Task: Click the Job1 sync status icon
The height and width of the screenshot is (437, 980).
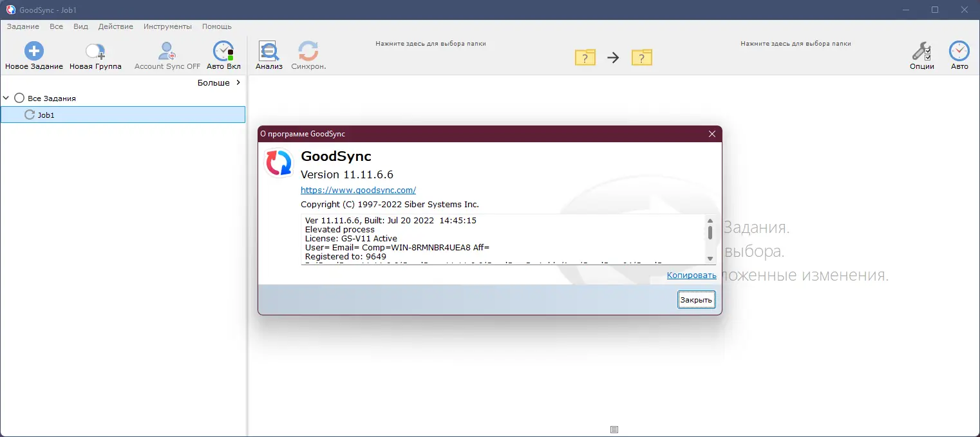Action: [30, 115]
